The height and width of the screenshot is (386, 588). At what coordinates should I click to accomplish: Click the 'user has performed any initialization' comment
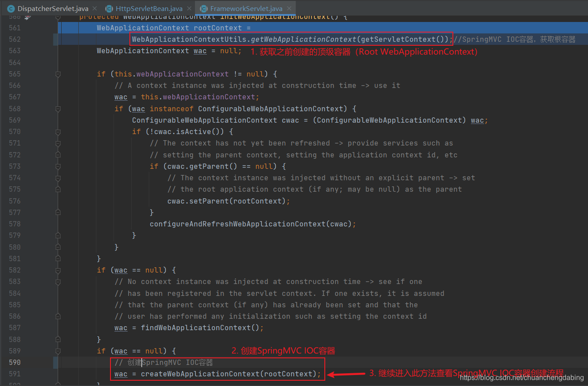click(271, 316)
